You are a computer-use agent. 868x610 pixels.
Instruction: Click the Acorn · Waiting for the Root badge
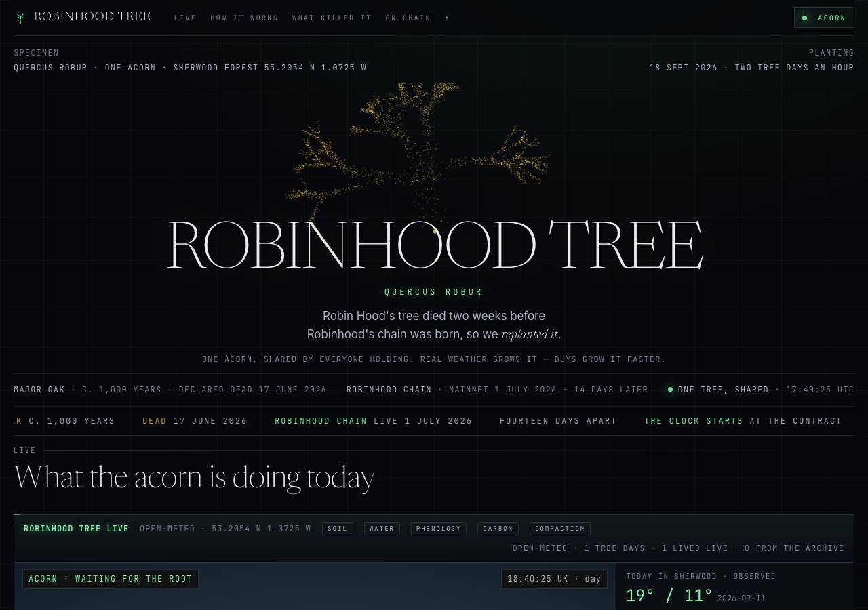pos(111,579)
